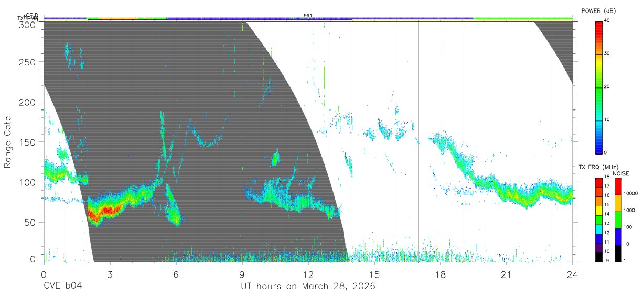Image resolution: width=644 pixels, height=297 pixels.
Task: Click the 21 tick on the UT hours axis
Action: pyautogui.click(x=506, y=274)
